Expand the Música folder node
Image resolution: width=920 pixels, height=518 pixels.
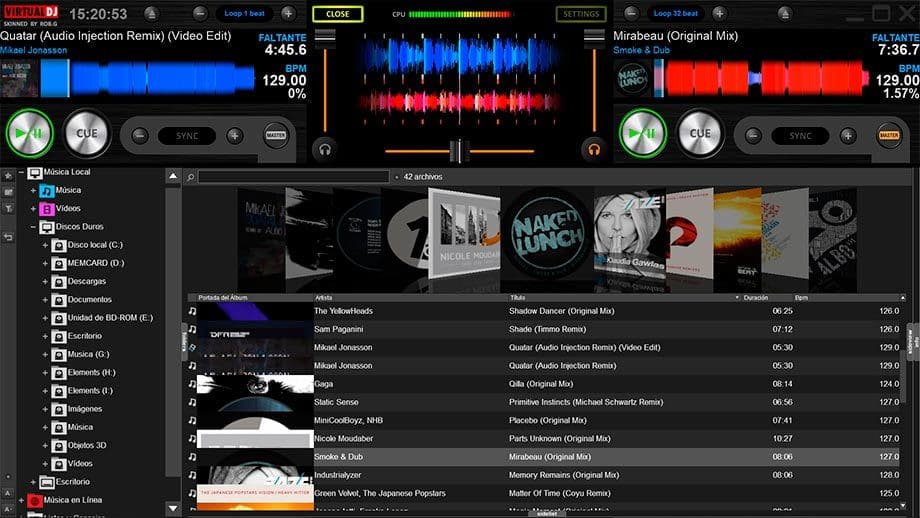(x=33, y=191)
